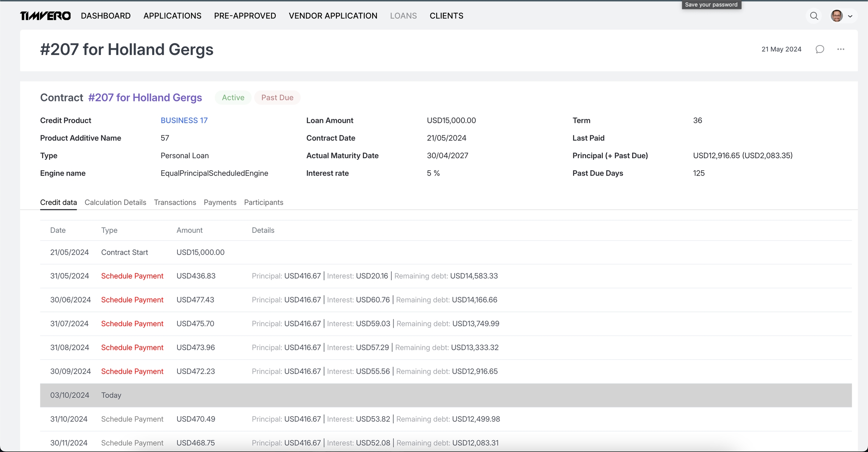This screenshot has height=452, width=868.
Task: Switch to the Transactions tab
Action: 175,202
